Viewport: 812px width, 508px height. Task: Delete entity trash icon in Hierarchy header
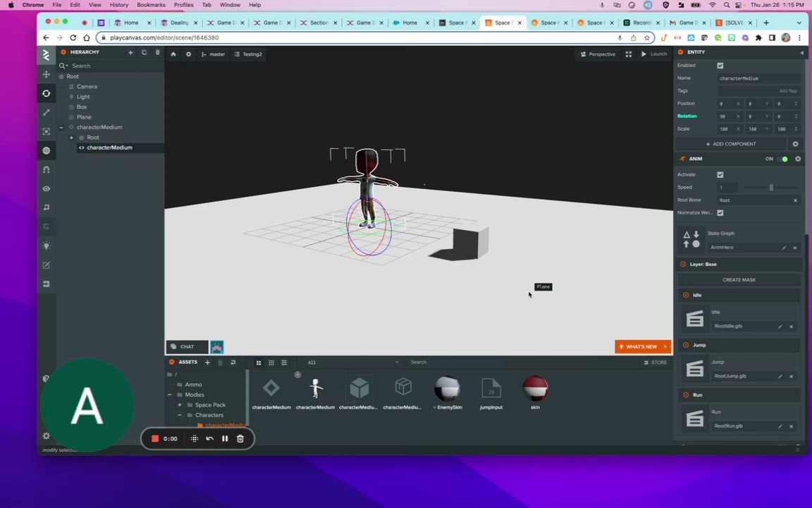click(x=157, y=52)
